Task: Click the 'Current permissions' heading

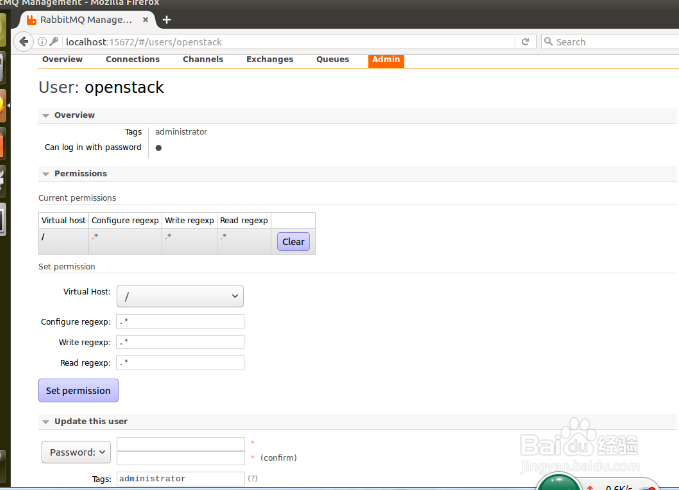Action: click(77, 198)
